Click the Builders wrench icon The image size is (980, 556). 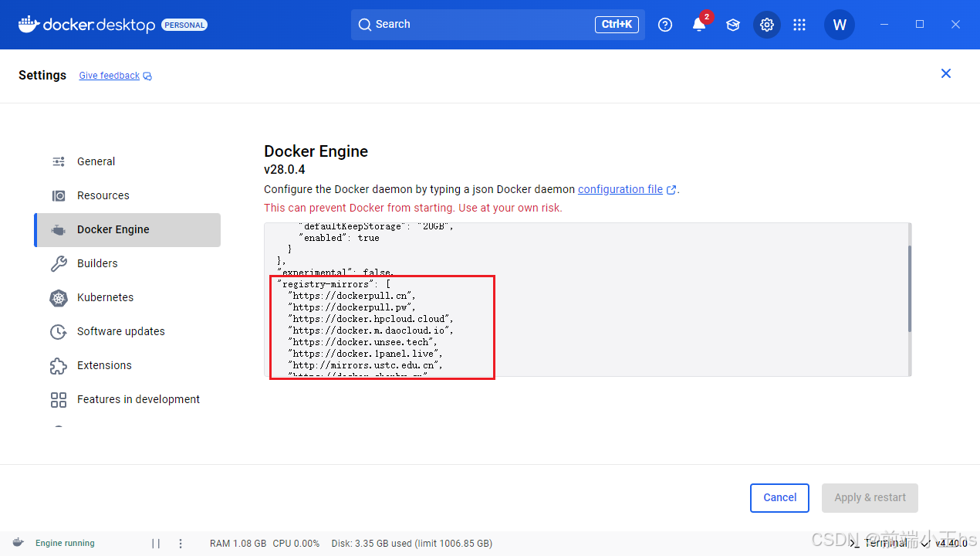[59, 263]
